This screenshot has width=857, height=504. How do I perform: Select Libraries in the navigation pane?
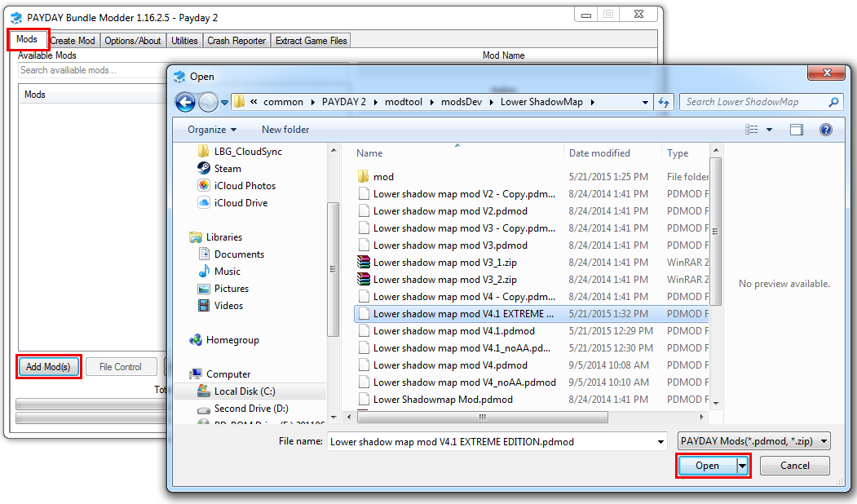pyautogui.click(x=223, y=237)
